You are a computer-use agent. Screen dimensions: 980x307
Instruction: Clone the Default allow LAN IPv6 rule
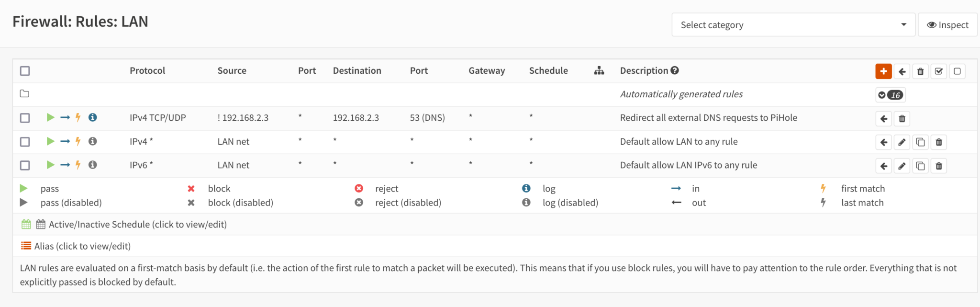coord(920,165)
